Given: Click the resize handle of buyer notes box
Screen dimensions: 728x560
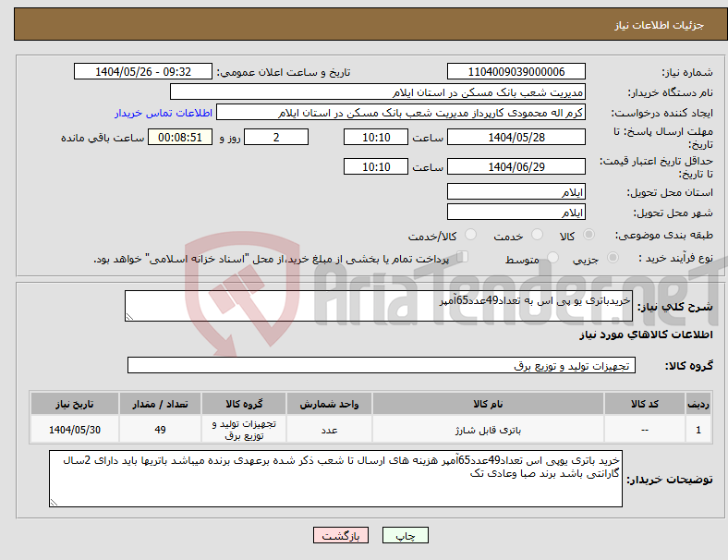Looking at the screenshot, I should [54, 502].
